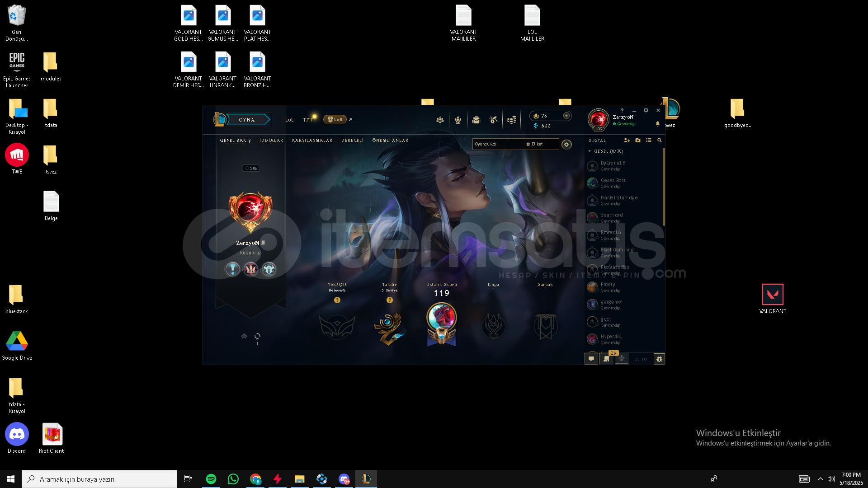This screenshot has height=488, width=868.
Task: Launch the LoR external link button
Action: point(335,120)
